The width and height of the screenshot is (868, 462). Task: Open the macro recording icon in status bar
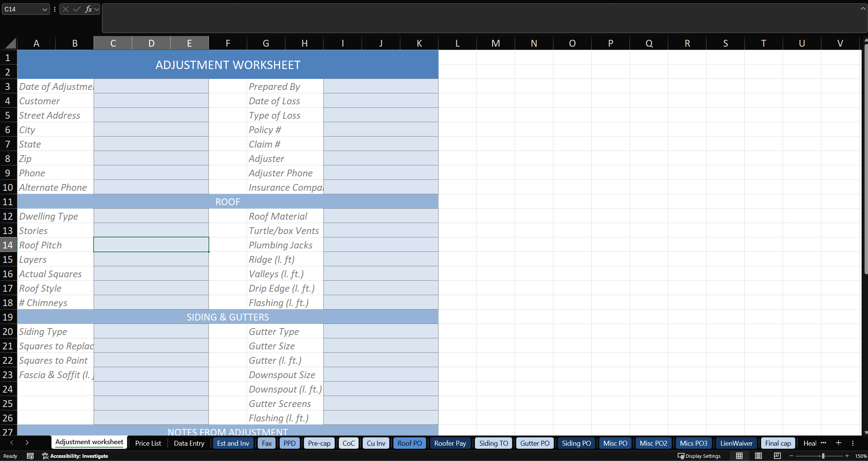(x=30, y=456)
